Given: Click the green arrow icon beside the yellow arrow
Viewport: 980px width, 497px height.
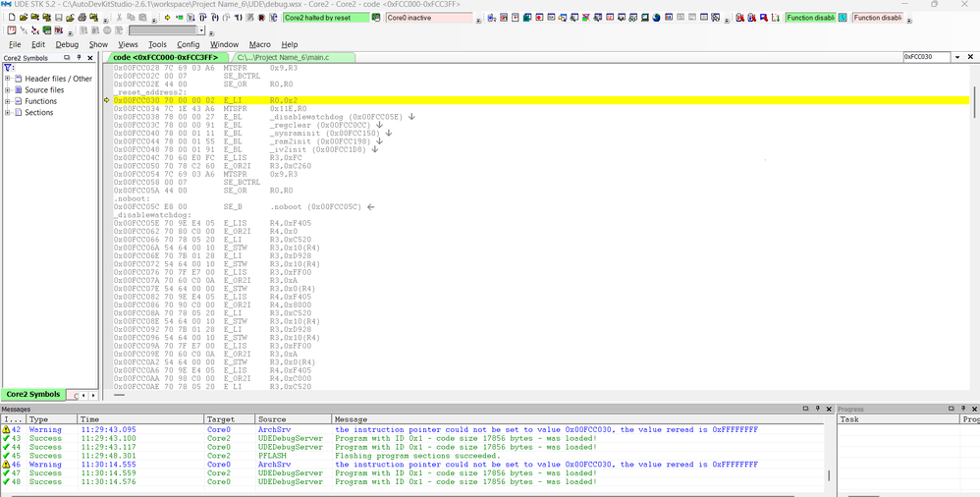Looking at the screenshot, I should (x=180, y=18).
